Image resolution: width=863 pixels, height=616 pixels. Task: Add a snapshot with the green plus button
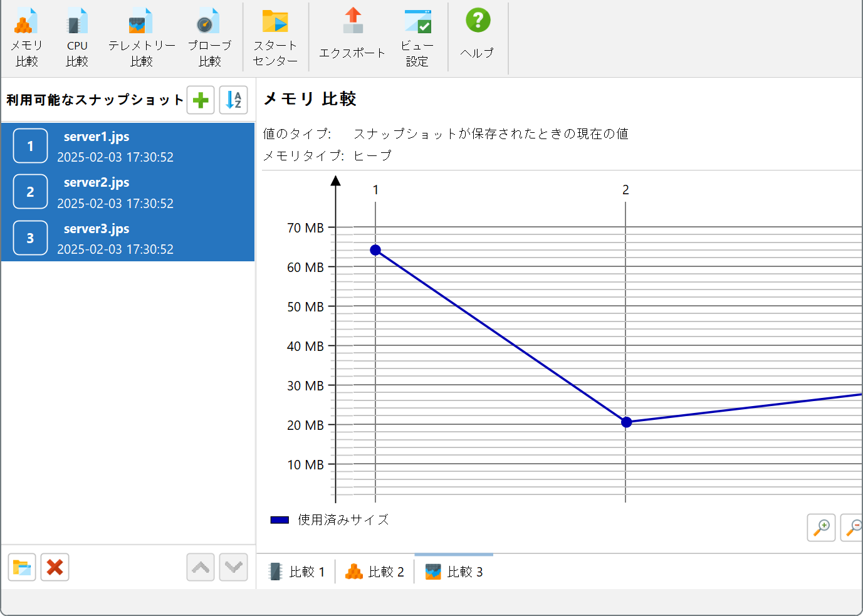click(x=201, y=100)
